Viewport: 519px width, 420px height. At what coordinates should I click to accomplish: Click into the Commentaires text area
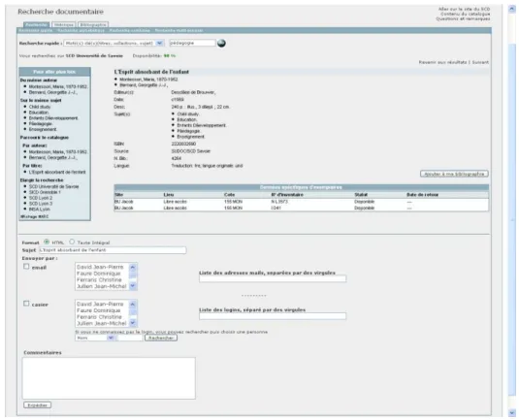click(109, 378)
